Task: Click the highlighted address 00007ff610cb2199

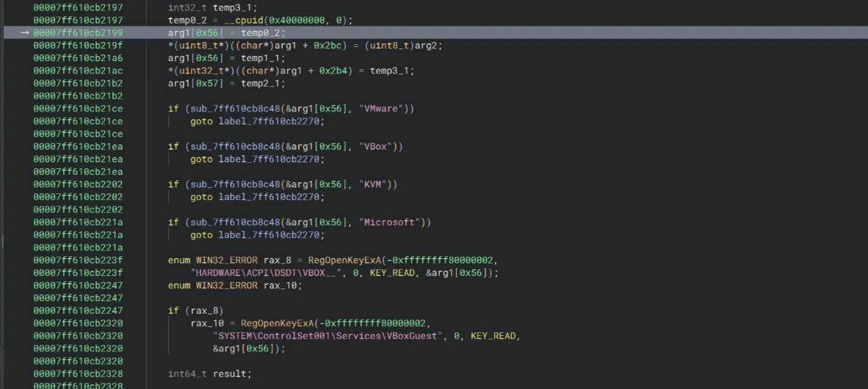Action: point(78,33)
